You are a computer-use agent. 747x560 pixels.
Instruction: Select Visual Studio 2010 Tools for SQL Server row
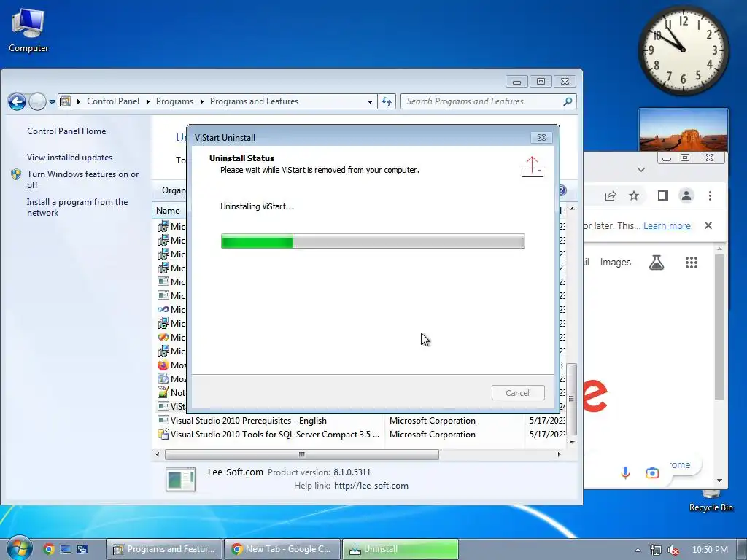coord(360,435)
